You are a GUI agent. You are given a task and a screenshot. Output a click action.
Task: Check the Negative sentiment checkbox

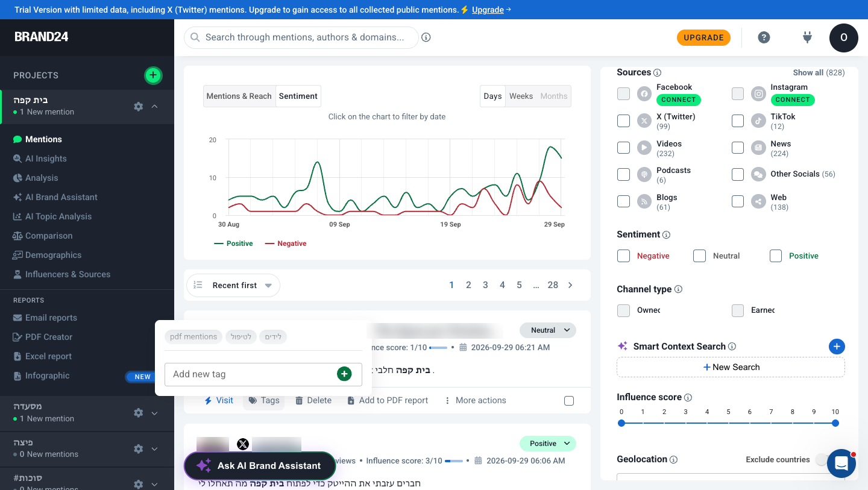tap(623, 256)
